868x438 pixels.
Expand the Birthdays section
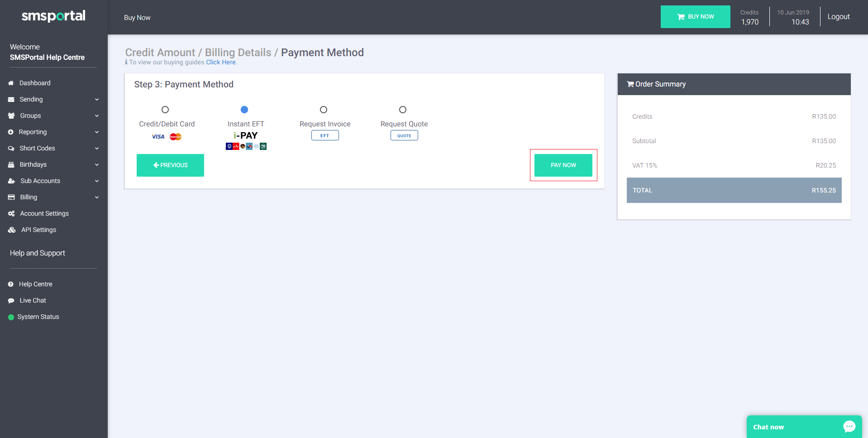pyautogui.click(x=97, y=164)
